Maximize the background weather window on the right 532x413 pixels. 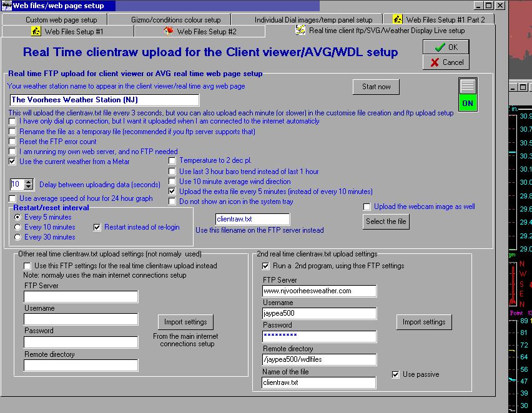pyautogui.click(x=523, y=87)
